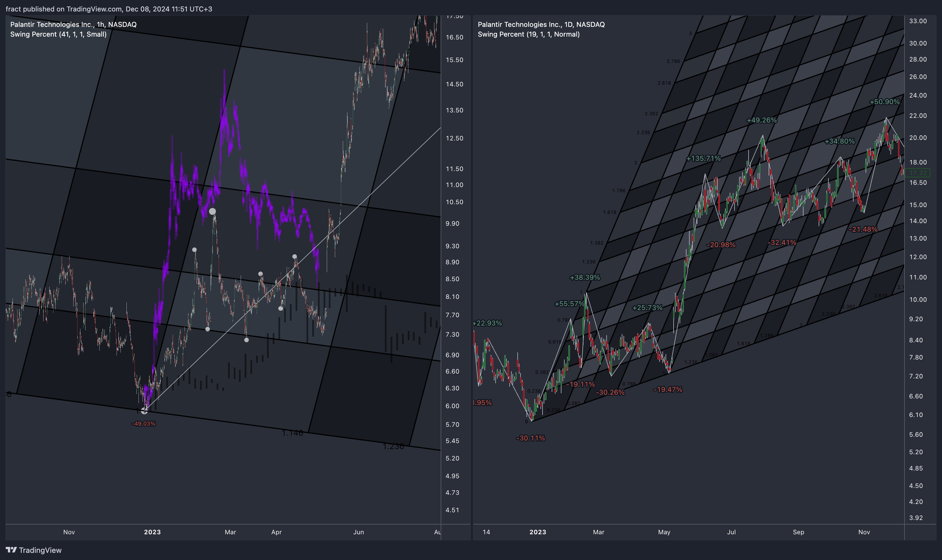Click the 9.90 price on left chart axis
Image resolution: width=942 pixels, height=560 pixels.
pos(452,224)
